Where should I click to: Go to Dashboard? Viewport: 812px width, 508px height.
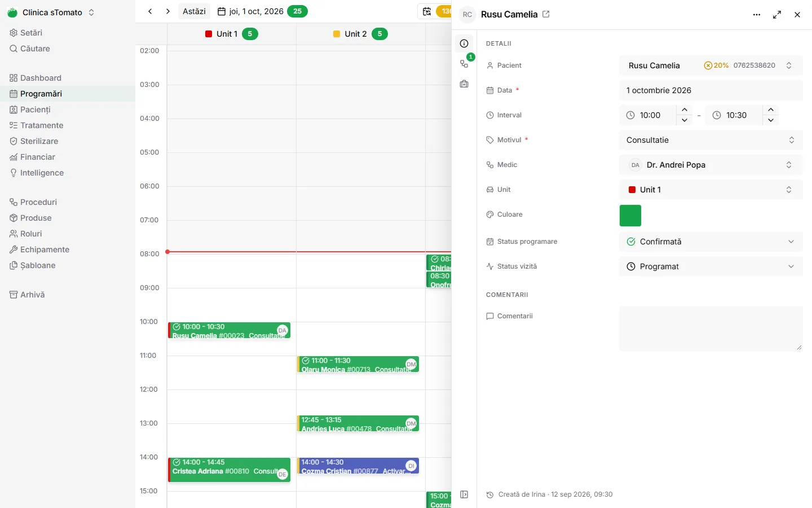click(68, 78)
